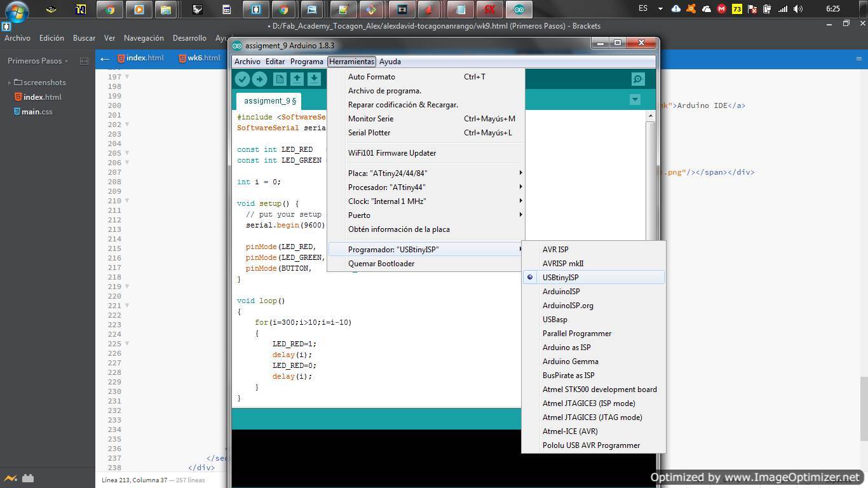
Task: Open the Editar menu in Arduino
Action: click(x=275, y=62)
